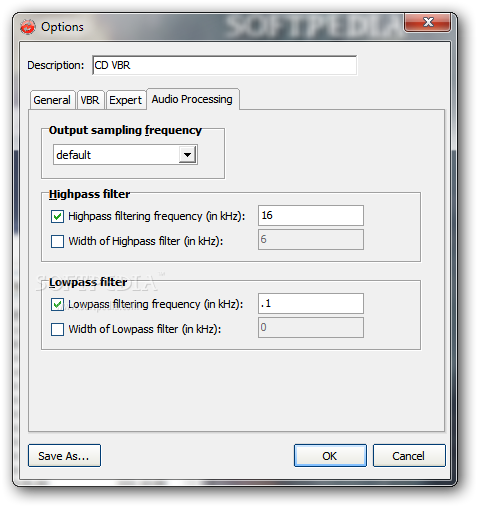Click the Highpass filter group heading

point(89,194)
